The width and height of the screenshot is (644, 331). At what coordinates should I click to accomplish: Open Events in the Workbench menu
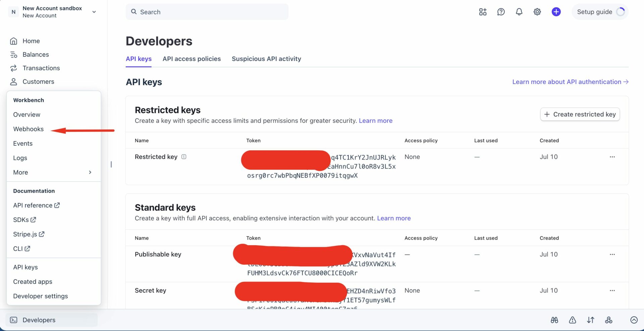point(23,143)
